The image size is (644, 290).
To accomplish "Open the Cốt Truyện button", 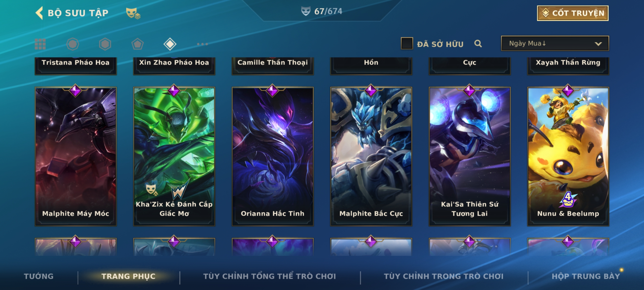I will (x=573, y=13).
